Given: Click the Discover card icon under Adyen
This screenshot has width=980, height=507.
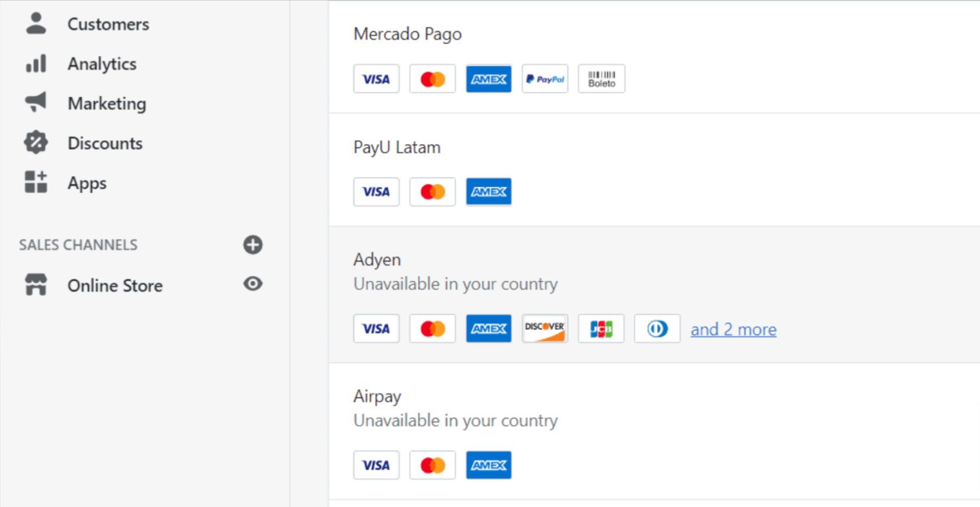Looking at the screenshot, I should pos(544,328).
